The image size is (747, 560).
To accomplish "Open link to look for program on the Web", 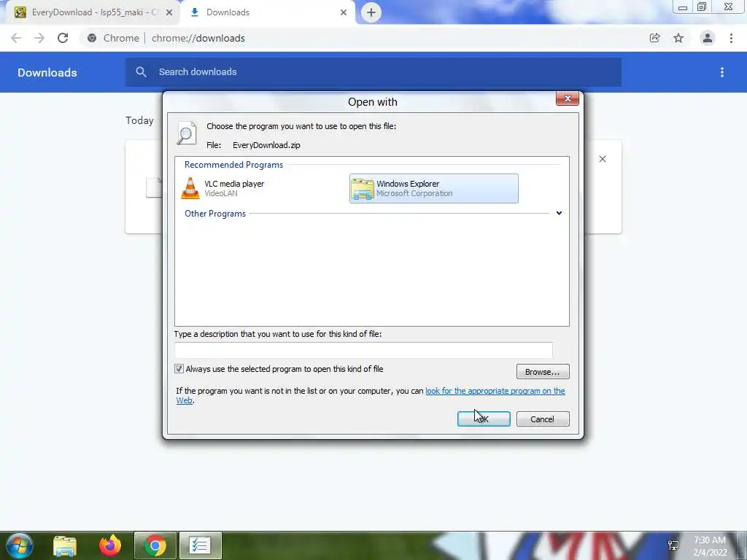I will point(495,391).
